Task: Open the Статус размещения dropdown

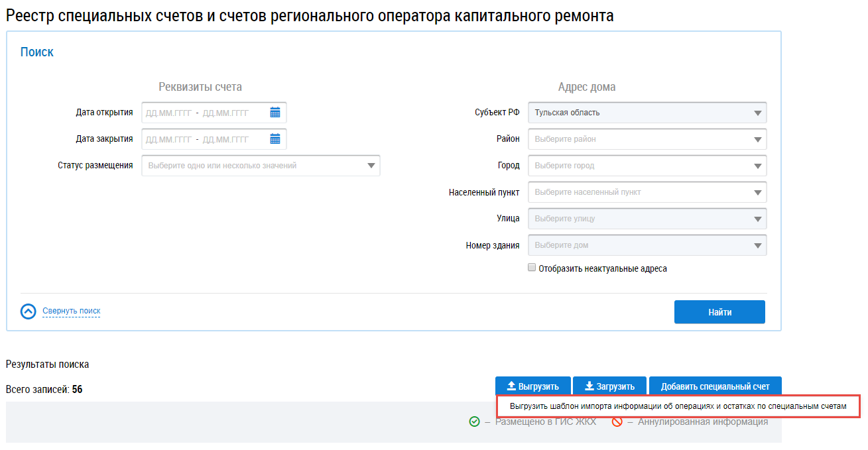Action: point(261,166)
